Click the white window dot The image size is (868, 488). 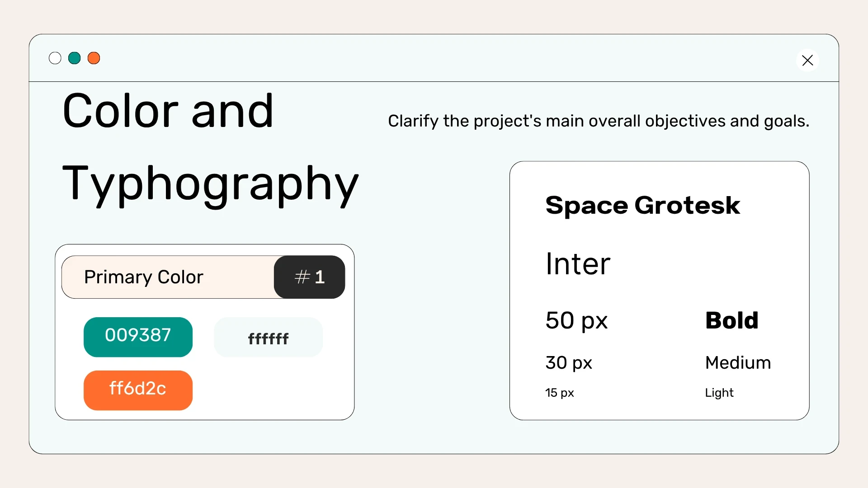55,58
